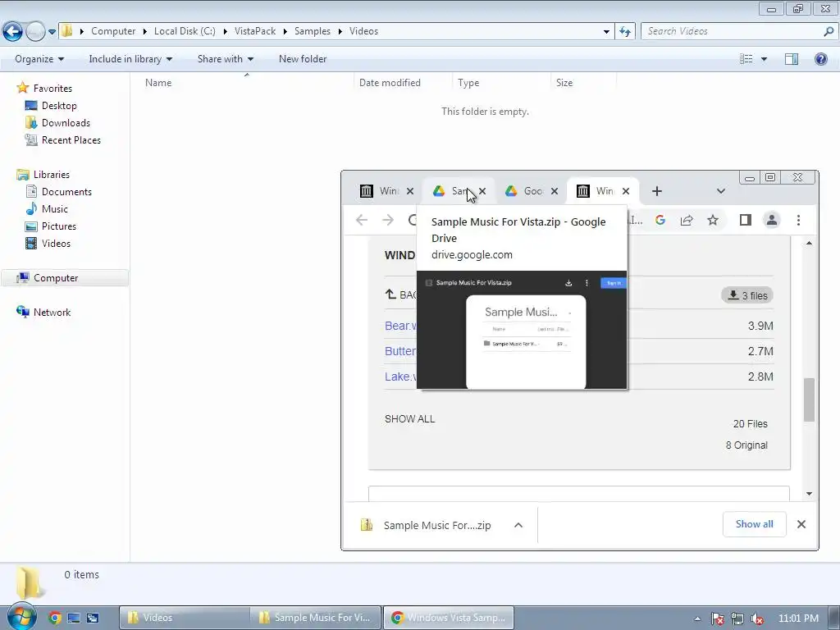Click the New folder button
This screenshot has width=840, height=630.
pos(303,59)
